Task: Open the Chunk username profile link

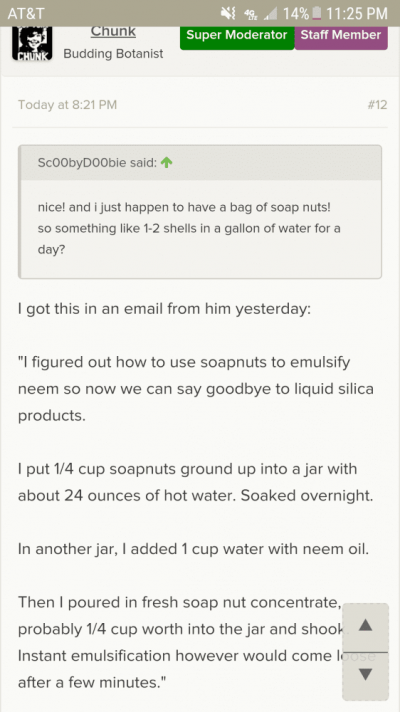Action: click(x=113, y=31)
